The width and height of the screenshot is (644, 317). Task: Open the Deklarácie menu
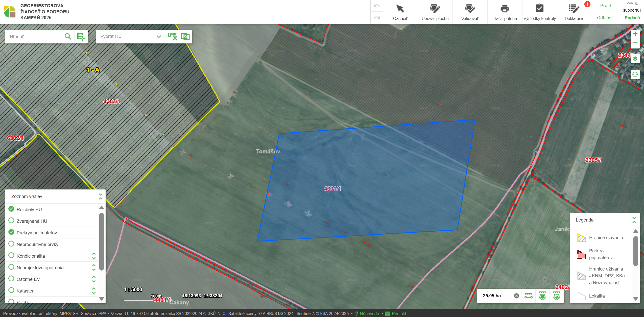[574, 12]
